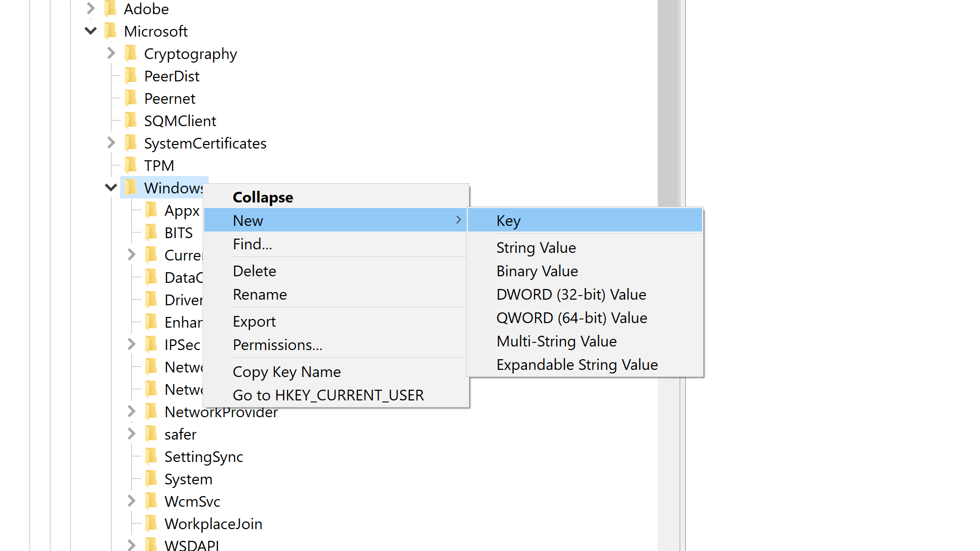Click the TPM folder icon
The height and width of the screenshot is (551, 980).
[131, 165]
